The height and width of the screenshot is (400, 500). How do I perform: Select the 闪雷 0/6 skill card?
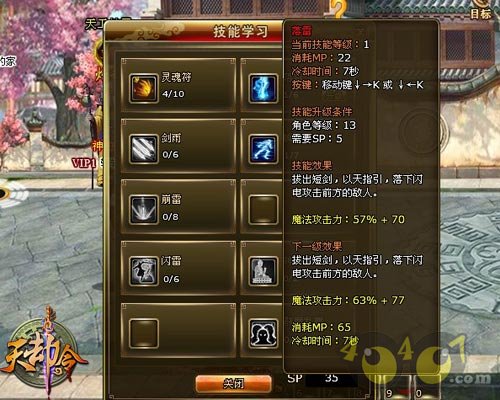pos(179,268)
